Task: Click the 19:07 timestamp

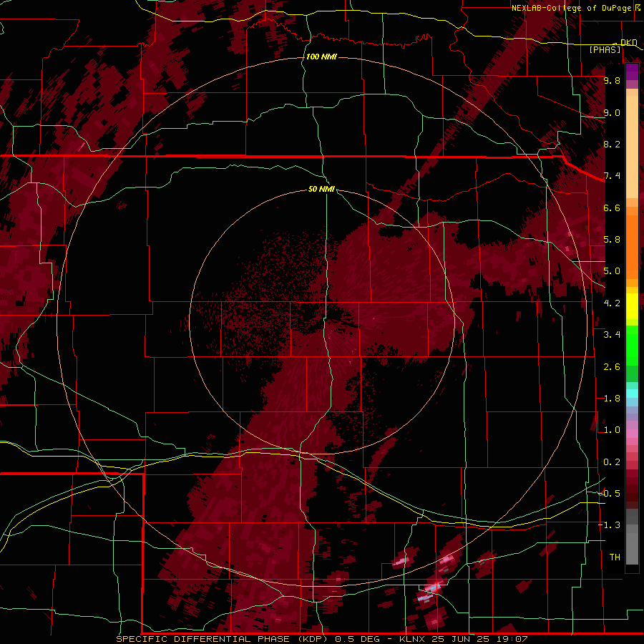Action: pos(514,639)
